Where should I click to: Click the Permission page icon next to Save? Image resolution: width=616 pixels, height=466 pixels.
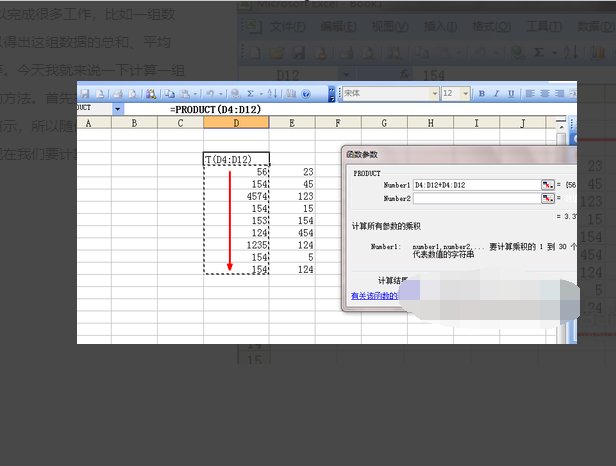tap(100, 94)
